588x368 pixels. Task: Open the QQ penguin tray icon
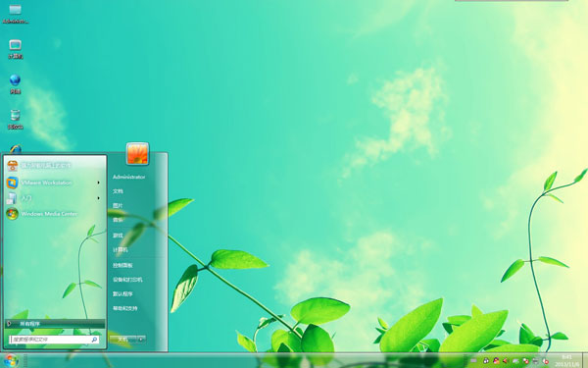pos(486,361)
